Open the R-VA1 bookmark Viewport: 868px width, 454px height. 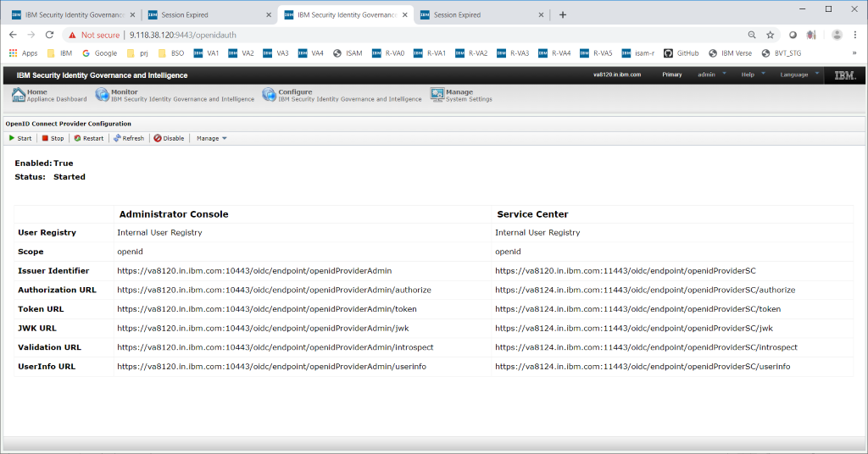pos(430,53)
